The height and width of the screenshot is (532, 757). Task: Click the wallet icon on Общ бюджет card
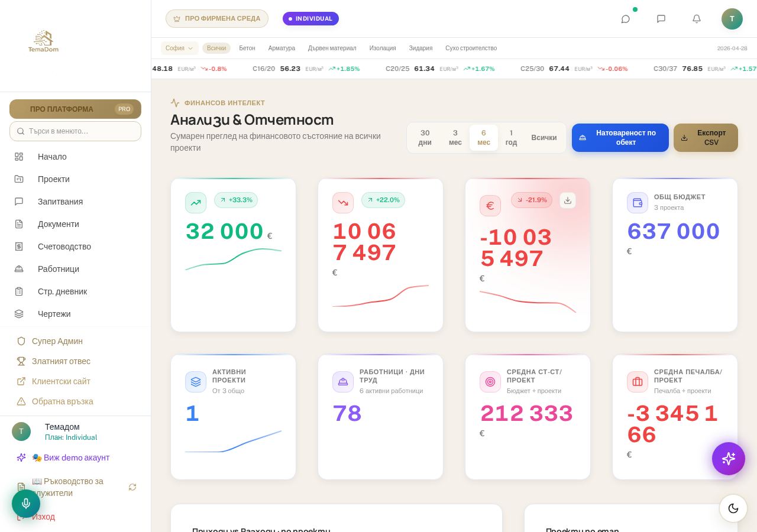tap(638, 203)
